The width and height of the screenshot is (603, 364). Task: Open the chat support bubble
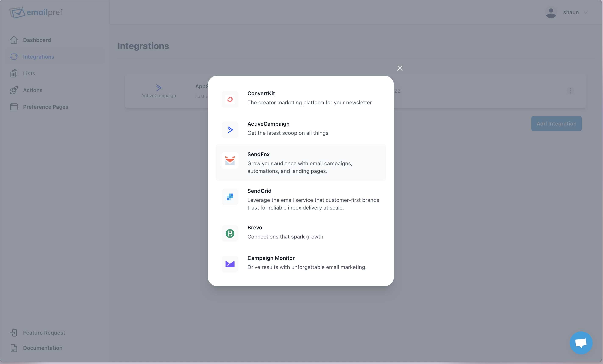click(581, 343)
